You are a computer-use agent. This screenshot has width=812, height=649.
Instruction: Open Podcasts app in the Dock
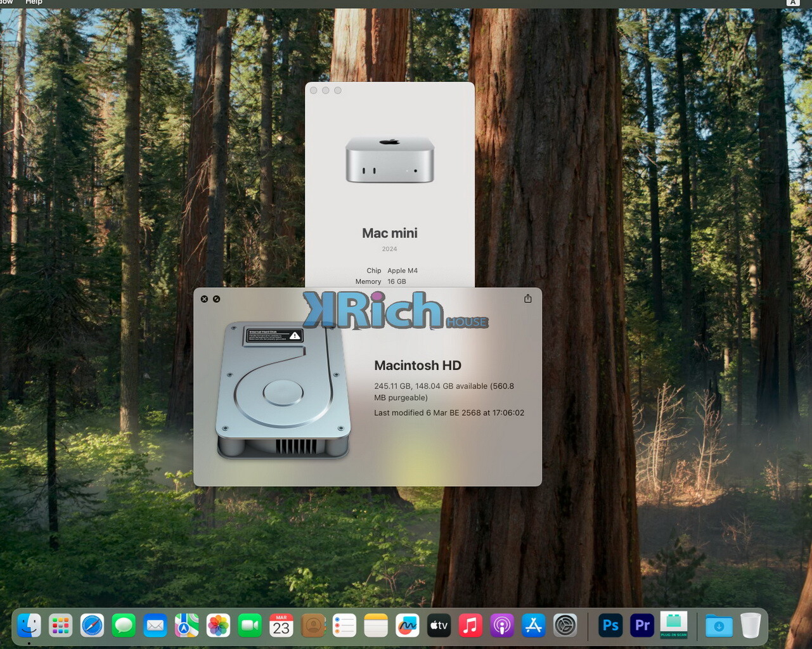pos(502,626)
